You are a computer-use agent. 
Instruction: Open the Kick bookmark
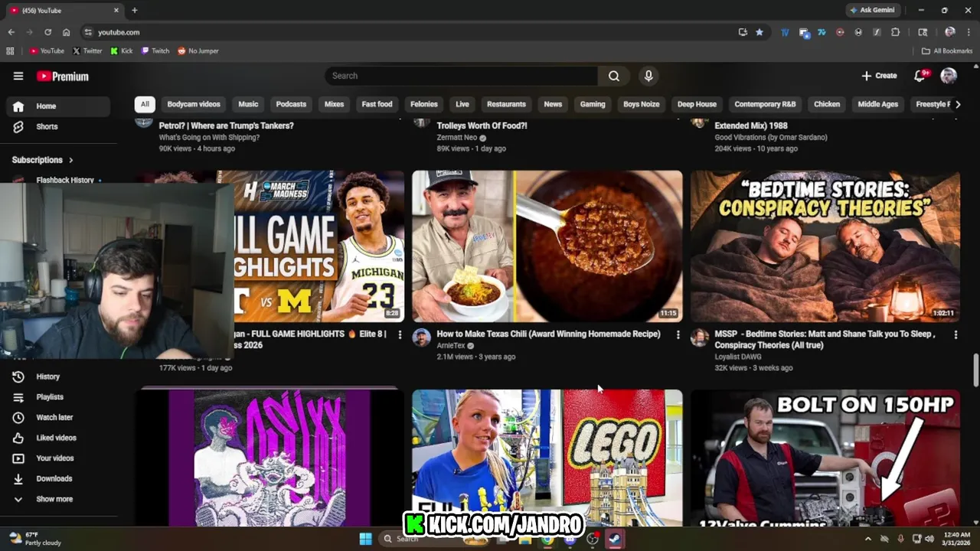121,51
